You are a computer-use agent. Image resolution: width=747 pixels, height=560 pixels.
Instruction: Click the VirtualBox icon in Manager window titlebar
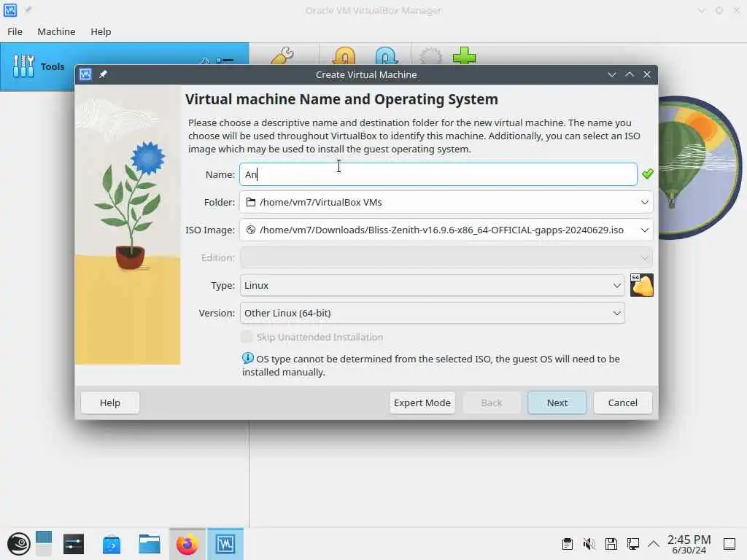[x=10, y=9]
